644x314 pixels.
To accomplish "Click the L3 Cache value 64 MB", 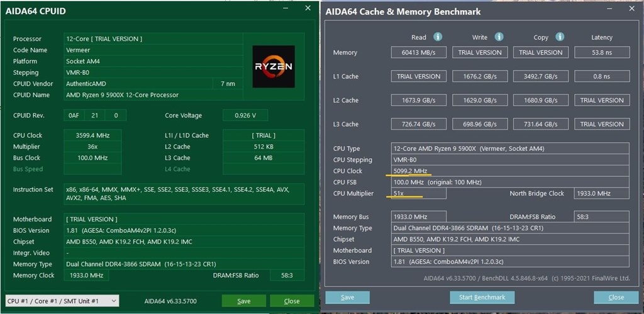I will (x=264, y=158).
